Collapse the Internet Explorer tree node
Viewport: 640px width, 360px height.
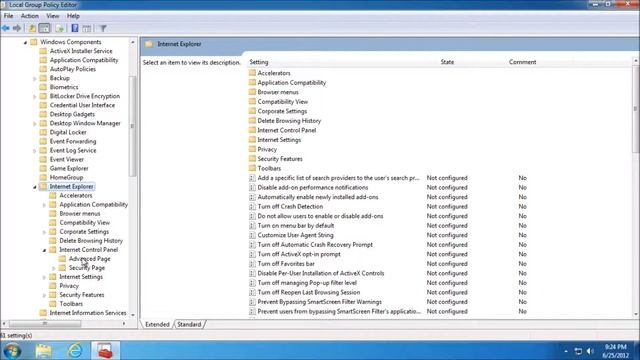point(35,187)
